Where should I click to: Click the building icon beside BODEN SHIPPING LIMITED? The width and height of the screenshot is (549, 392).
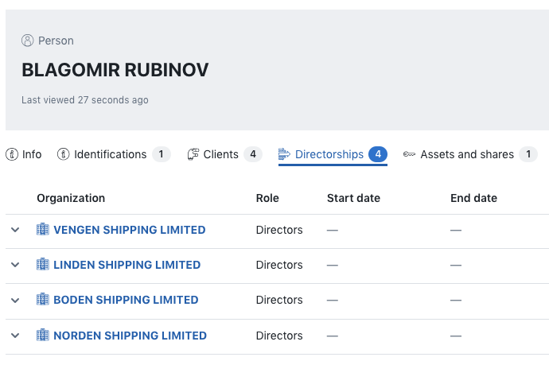click(x=43, y=300)
